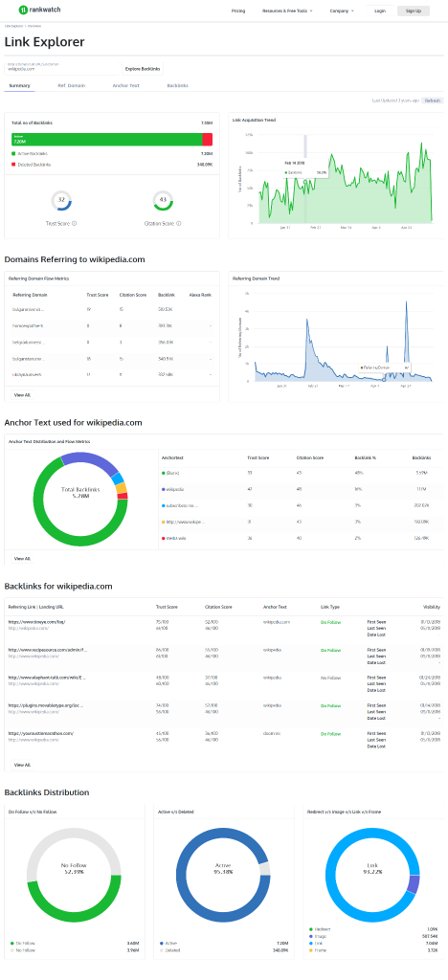Open the info icon beside Trust Score
This screenshot has width=448, height=980.
pyautogui.click(x=75, y=223)
